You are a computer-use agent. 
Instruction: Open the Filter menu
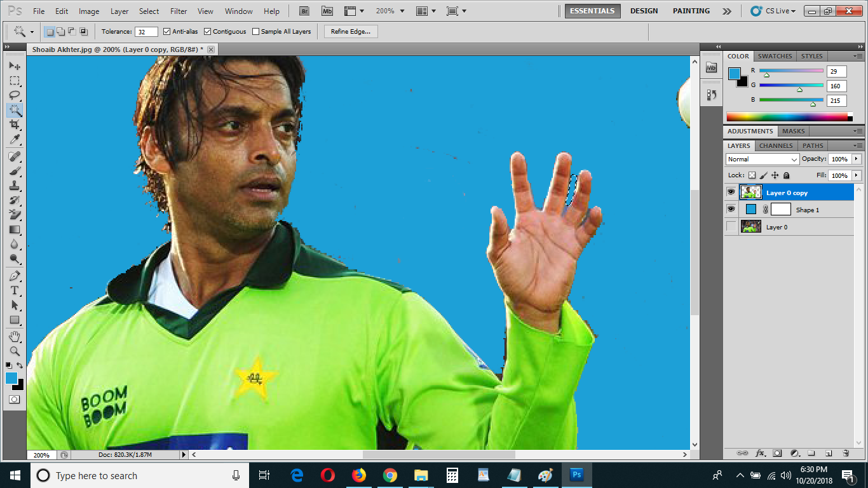179,11
